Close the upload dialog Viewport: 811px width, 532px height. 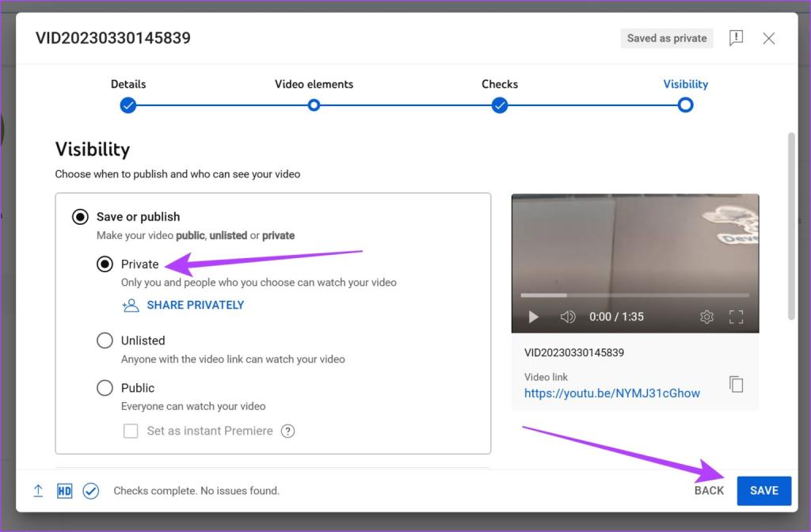coord(768,38)
